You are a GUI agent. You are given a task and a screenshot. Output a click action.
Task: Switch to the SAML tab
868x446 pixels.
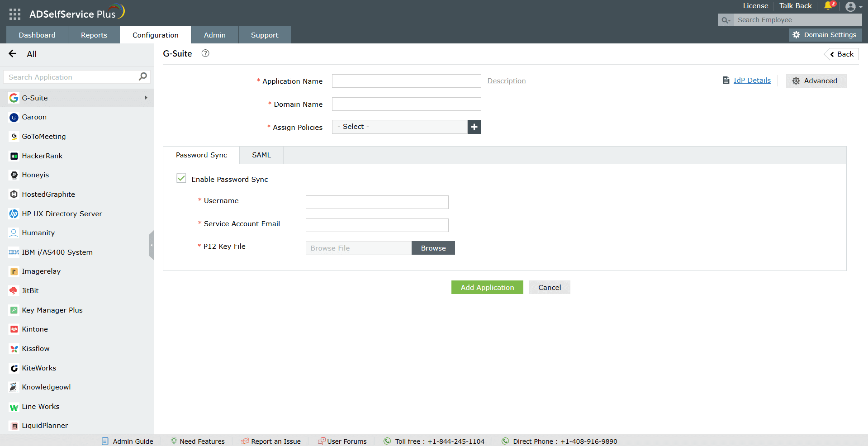pos(261,155)
